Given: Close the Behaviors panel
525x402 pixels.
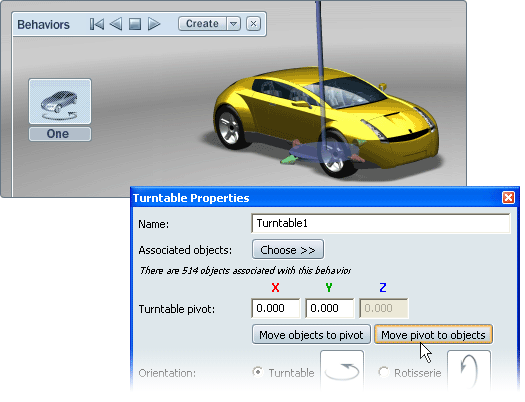Looking at the screenshot, I should pyautogui.click(x=253, y=24).
